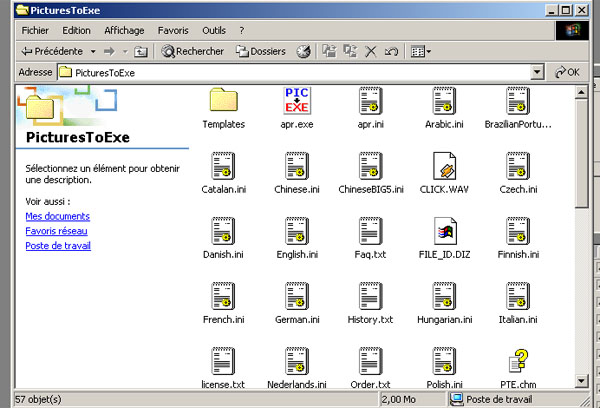Image resolution: width=600 pixels, height=408 pixels.
Task: Open the Templates folder icon
Action: tap(223, 100)
